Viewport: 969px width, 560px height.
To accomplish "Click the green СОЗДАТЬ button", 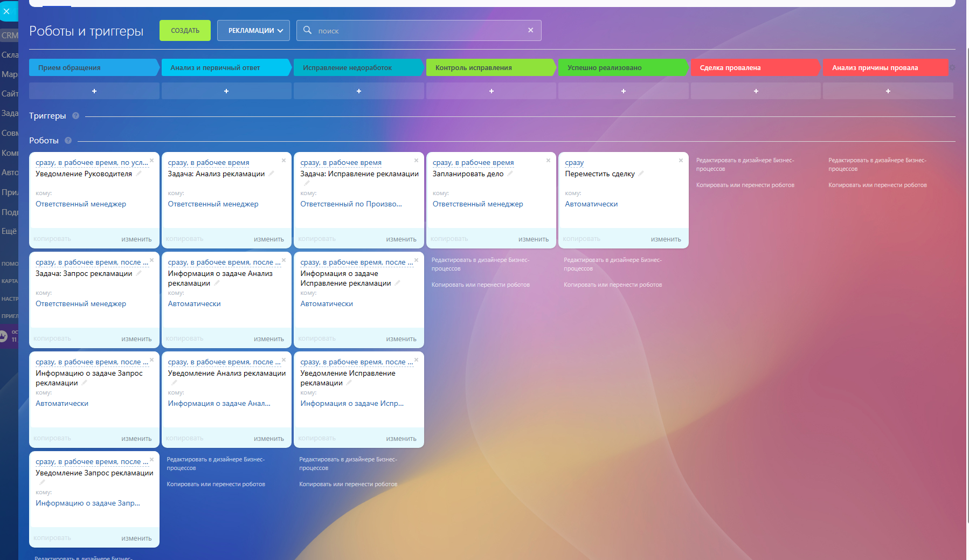I will (185, 31).
